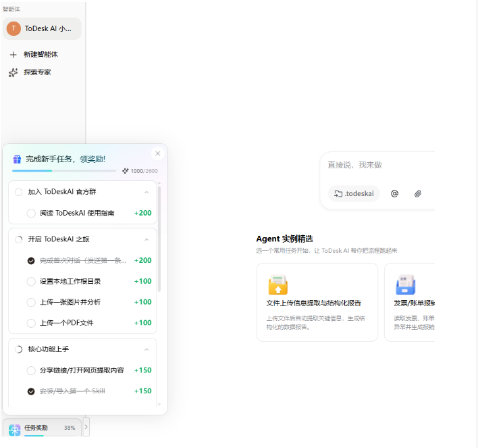Open the 探索专家 menu item
478x448 pixels.
[x=37, y=72]
